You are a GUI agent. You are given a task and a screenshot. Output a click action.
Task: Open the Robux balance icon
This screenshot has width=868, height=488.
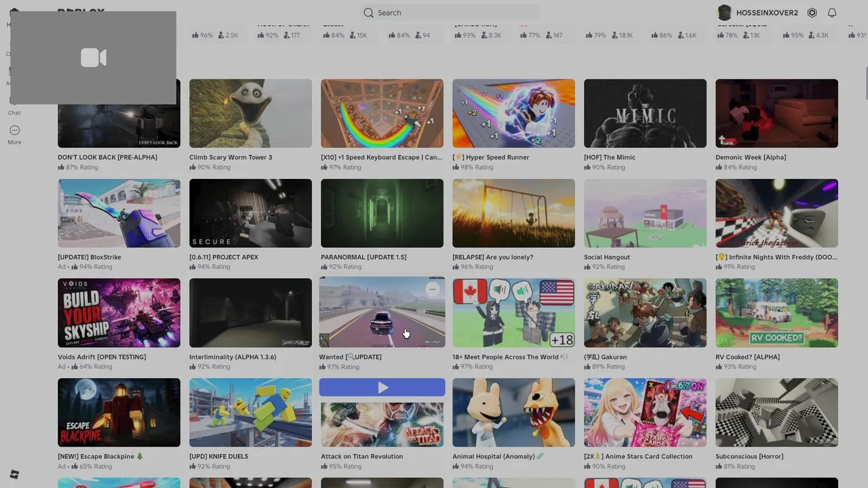coord(812,13)
